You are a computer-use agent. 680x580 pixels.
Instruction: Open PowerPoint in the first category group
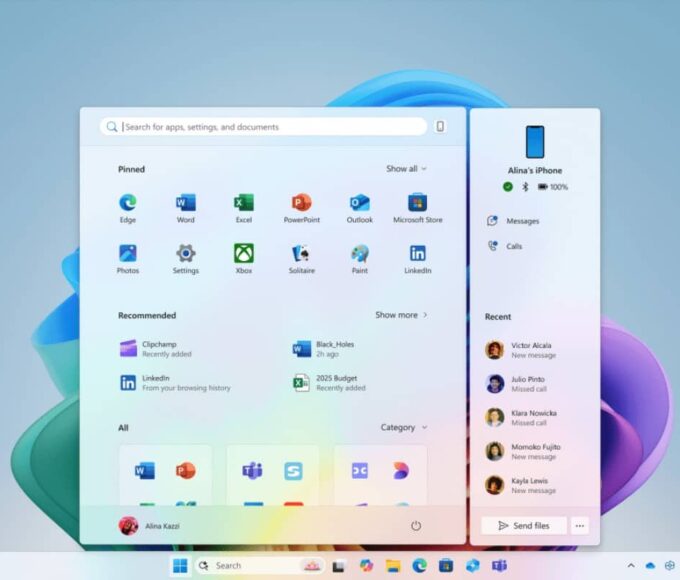(186, 471)
